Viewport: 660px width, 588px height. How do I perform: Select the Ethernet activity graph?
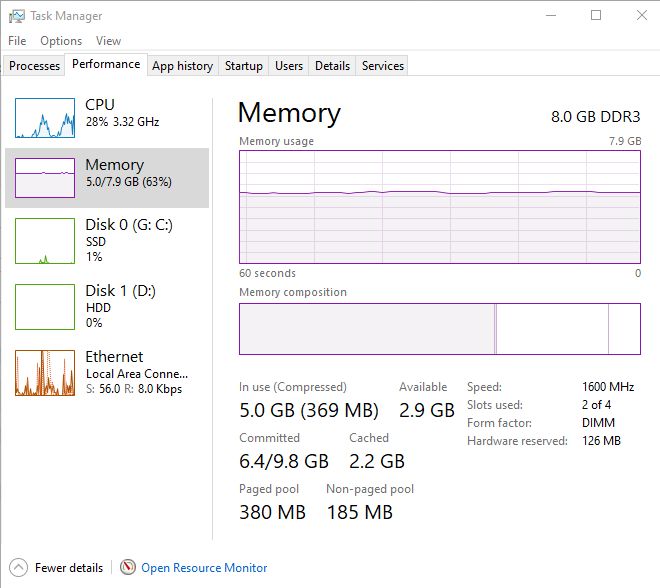45,373
